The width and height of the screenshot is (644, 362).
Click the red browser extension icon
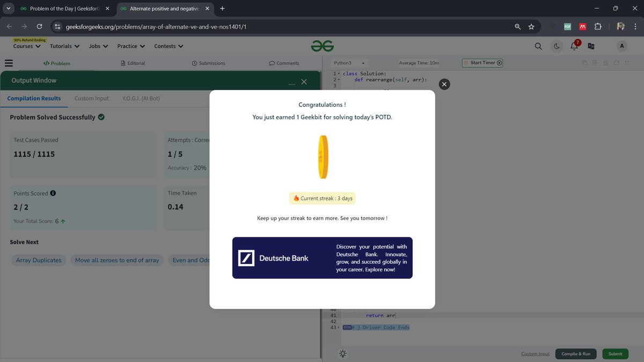582,26
